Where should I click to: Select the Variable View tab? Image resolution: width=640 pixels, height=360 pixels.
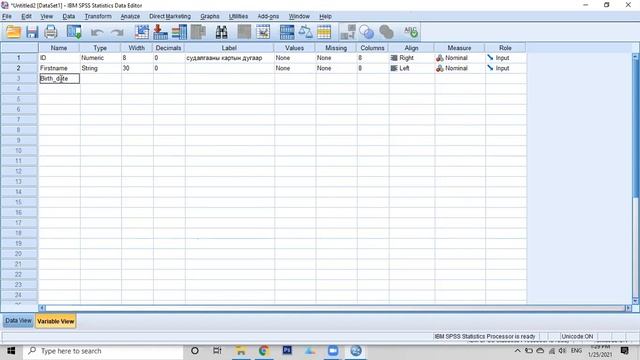(x=56, y=321)
